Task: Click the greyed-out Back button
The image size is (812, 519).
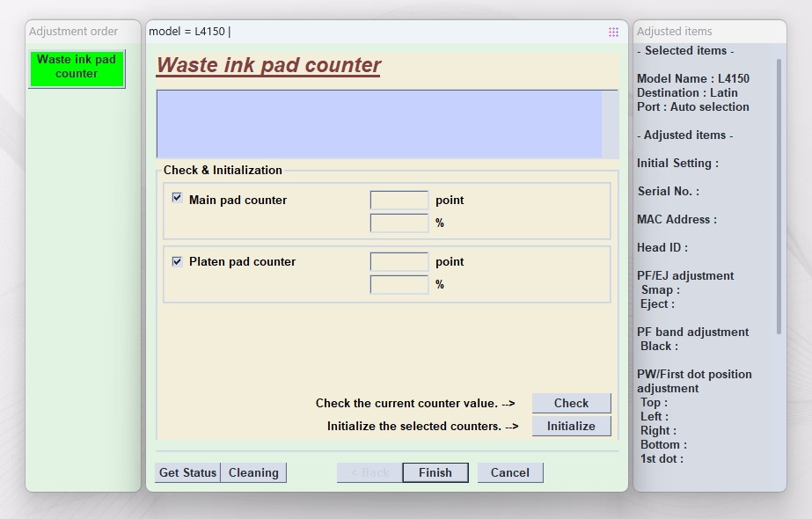Action: click(x=369, y=472)
